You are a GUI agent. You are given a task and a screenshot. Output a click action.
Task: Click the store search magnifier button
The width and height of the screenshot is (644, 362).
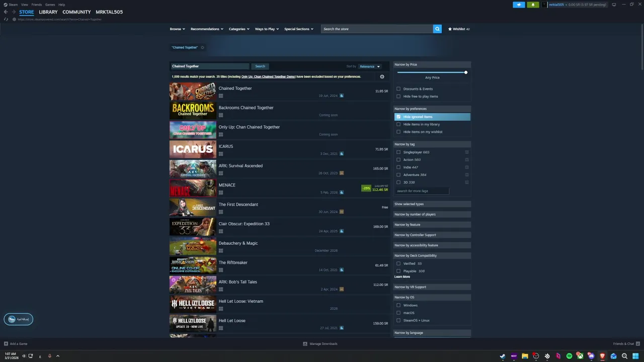437,29
